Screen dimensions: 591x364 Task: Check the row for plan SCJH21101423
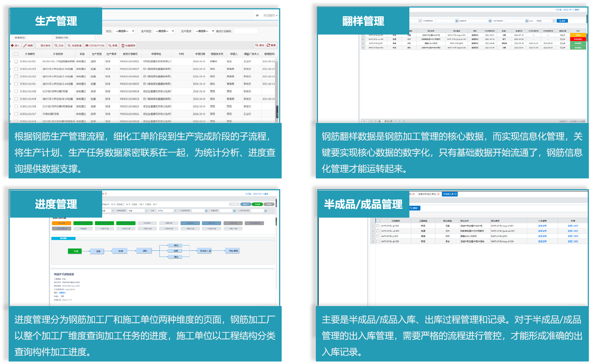click(x=16, y=69)
